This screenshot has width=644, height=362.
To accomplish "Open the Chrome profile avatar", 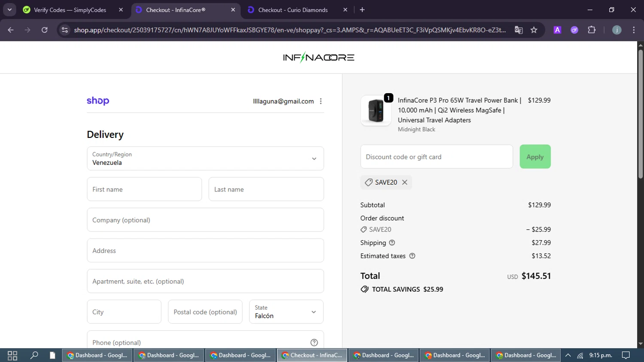I will tap(617, 30).
